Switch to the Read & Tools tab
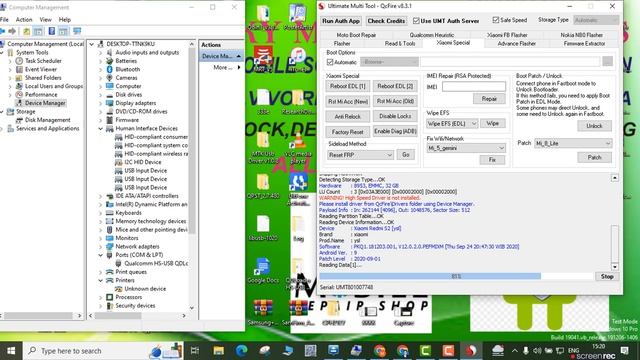This screenshot has height=360, width=640. click(x=400, y=43)
